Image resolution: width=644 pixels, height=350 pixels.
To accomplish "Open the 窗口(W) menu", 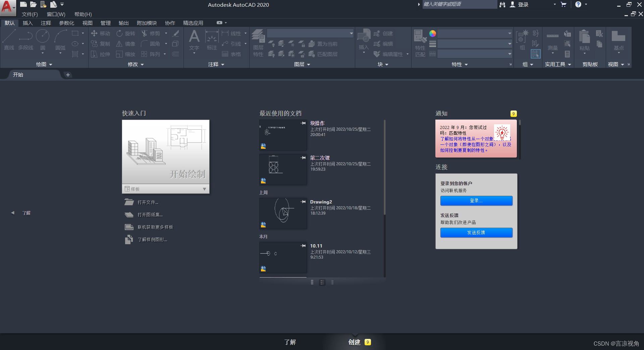I will tap(56, 14).
